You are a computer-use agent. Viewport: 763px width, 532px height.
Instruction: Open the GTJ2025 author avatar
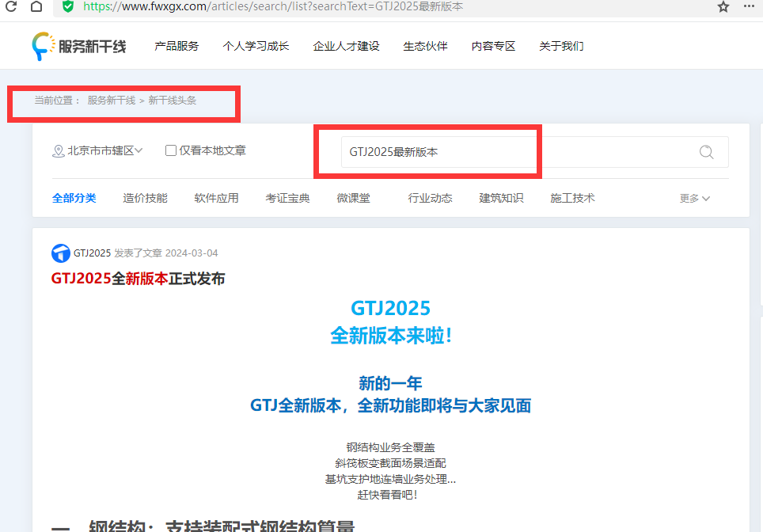(x=61, y=253)
